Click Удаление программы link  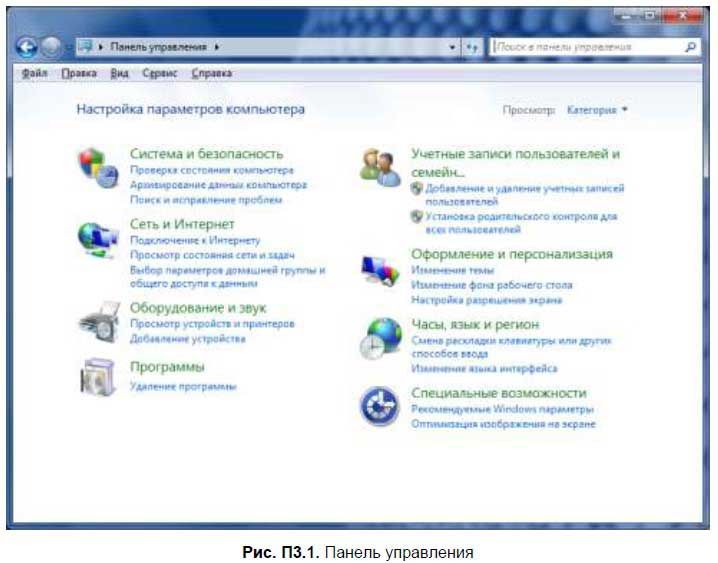click(183, 386)
